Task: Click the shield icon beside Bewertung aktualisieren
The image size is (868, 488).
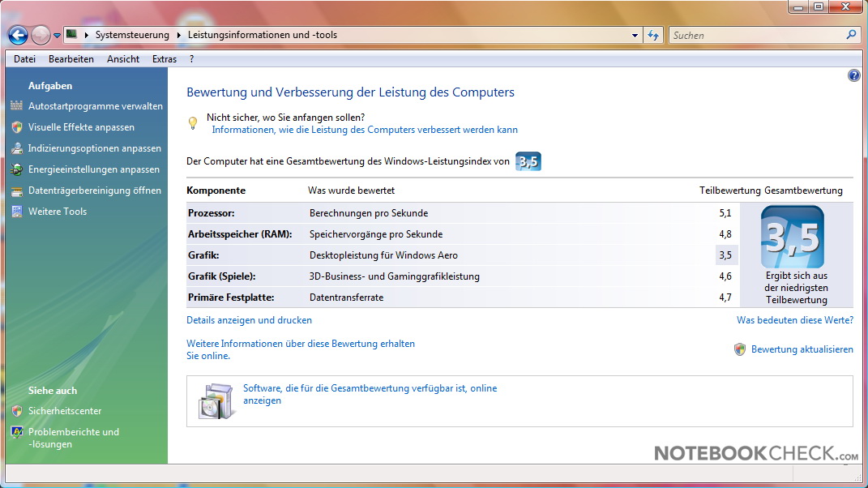Action: (x=740, y=349)
